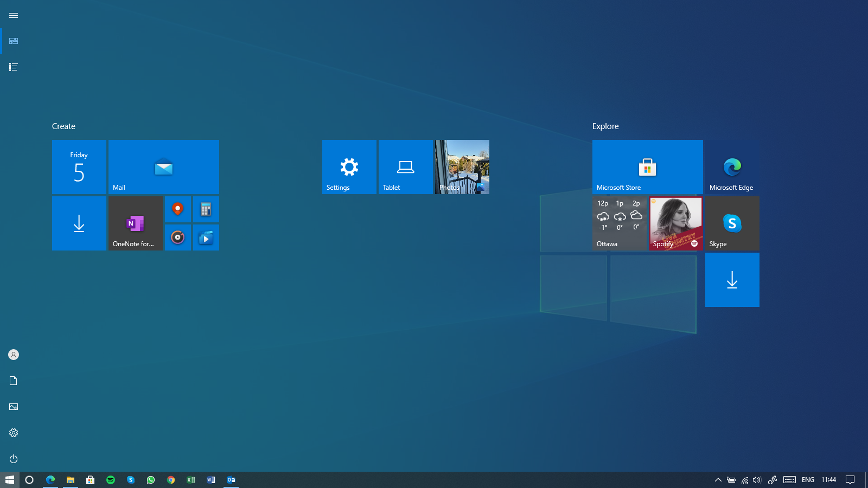Open Outlook from the taskbar
868x488 pixels.
coord(231,480)
